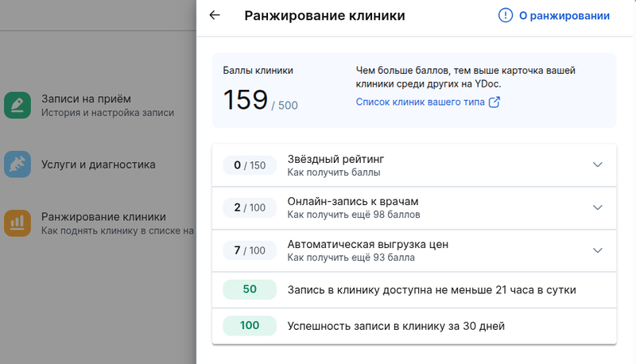Expand the 'Звёздный рейтинг' row chevron
636x364 pixels.
598,165
